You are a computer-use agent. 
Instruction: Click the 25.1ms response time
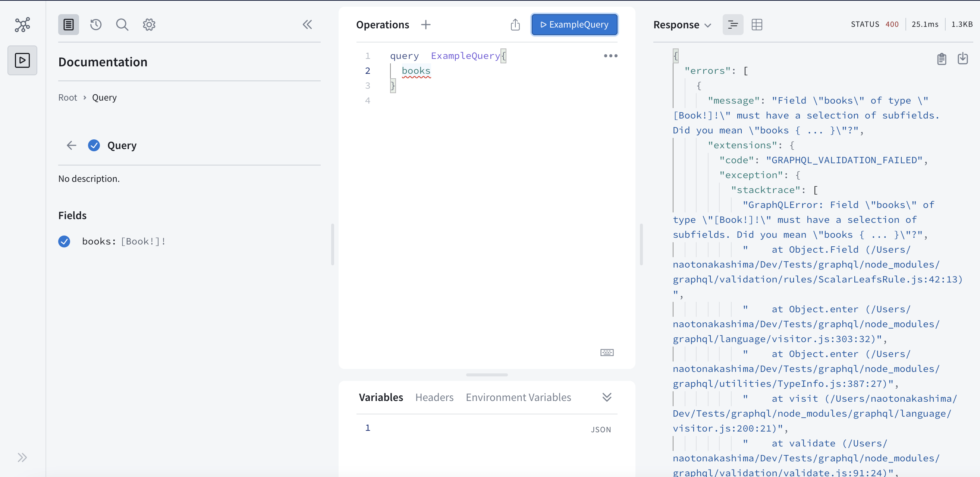(x=924, y=24)
